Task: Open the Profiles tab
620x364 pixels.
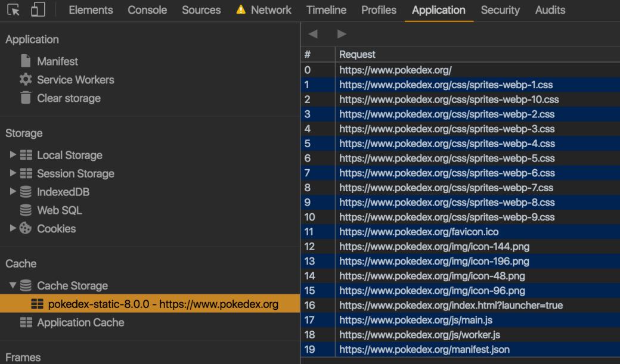Action: coord(379,10)
